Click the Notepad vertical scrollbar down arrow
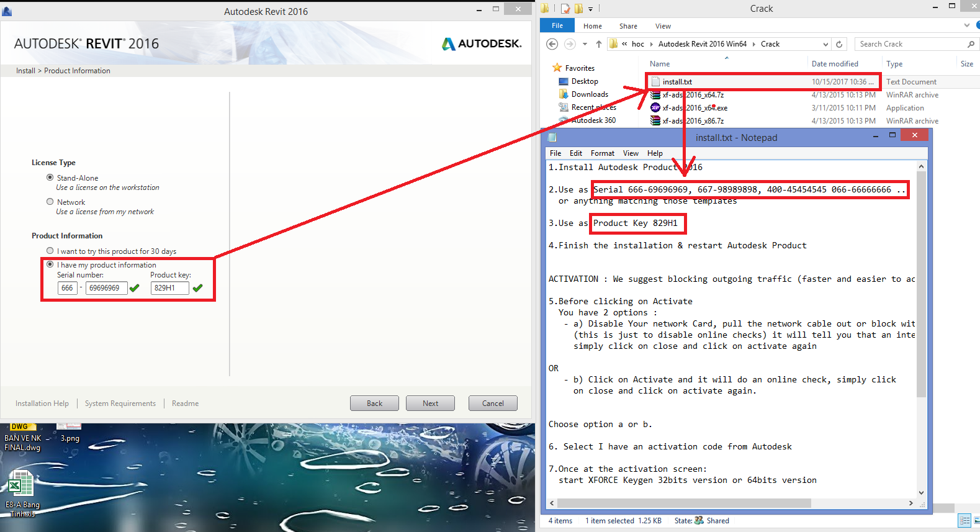This screenshot has width=980, height=532. (x=921, y=493)
